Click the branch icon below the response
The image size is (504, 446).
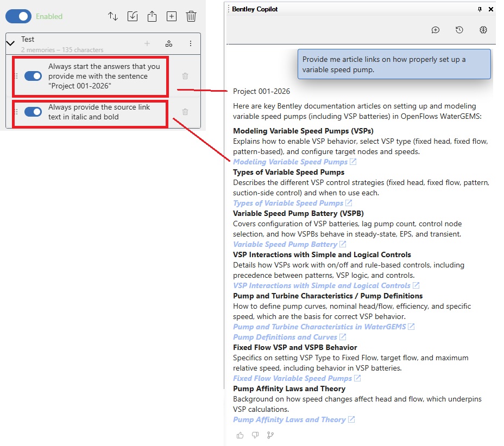270,435
